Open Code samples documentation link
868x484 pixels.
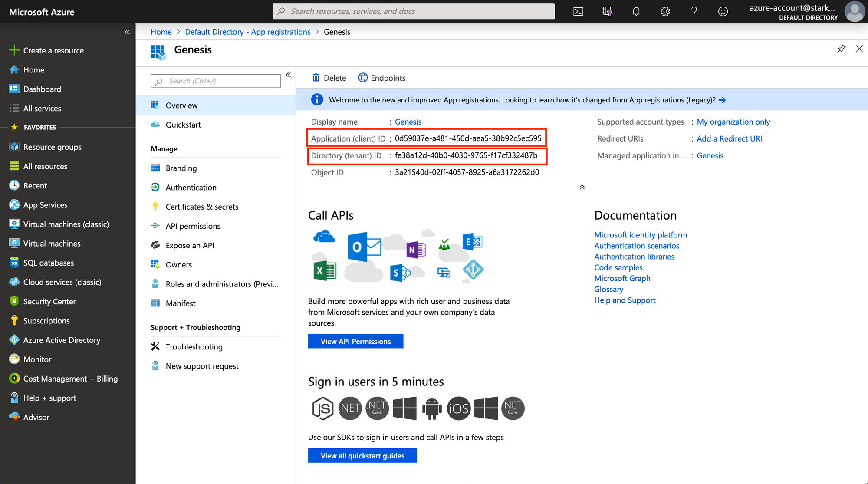pyautogui.click(x=618, y=267)
